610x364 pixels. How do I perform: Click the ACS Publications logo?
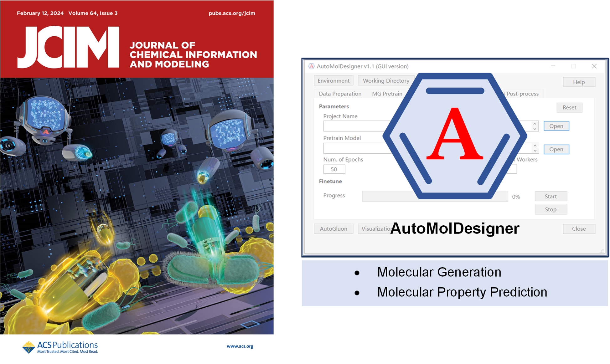tap(60, 347)
